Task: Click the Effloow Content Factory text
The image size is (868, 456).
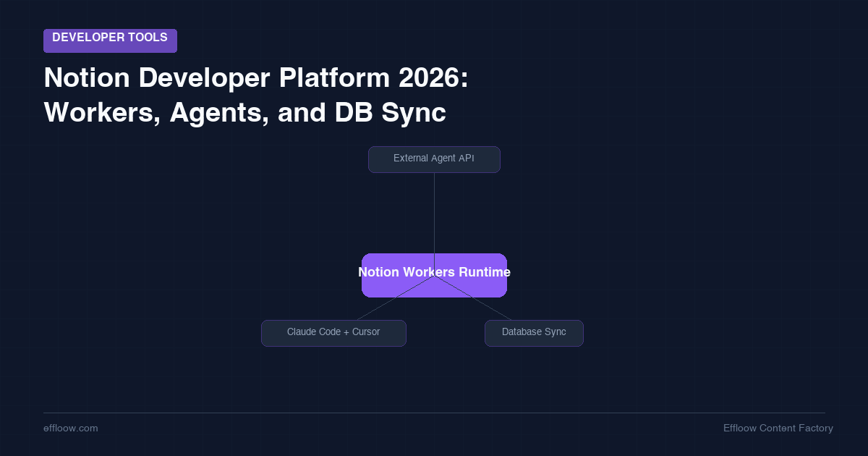Action: point(778,428)
